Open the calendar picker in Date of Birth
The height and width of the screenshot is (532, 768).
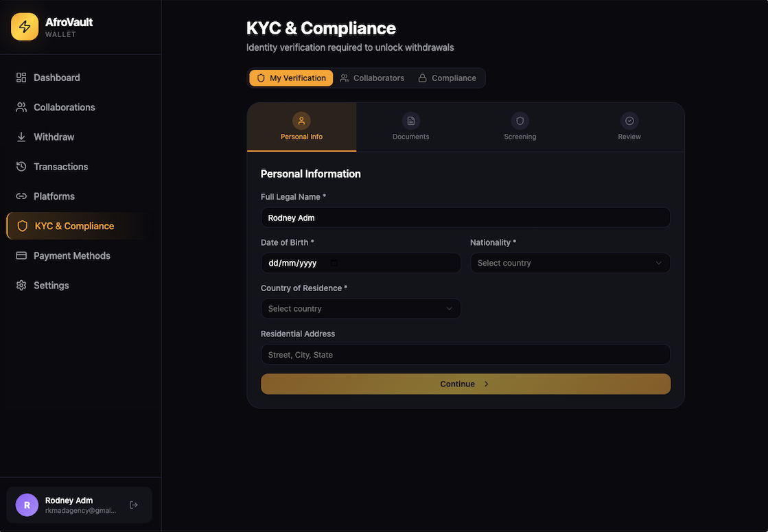(x=334, y=263)
